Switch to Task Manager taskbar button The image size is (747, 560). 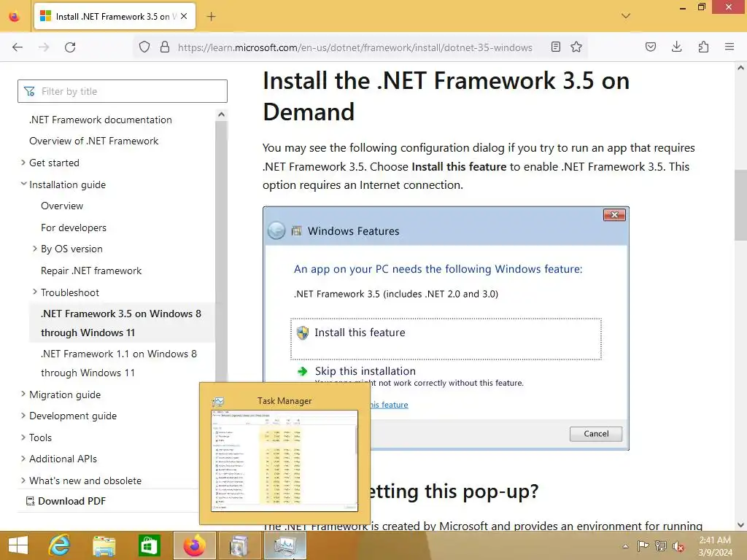tap(285, 545)
